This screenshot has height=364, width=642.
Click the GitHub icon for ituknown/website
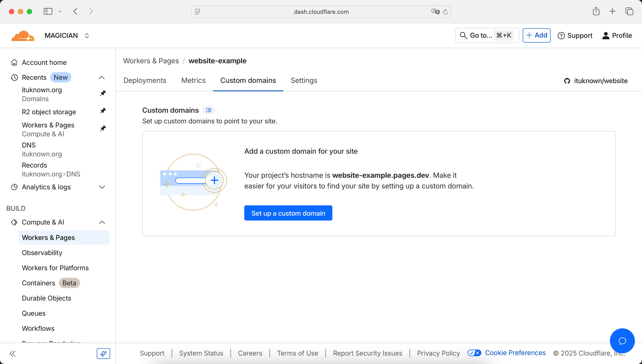567,81
